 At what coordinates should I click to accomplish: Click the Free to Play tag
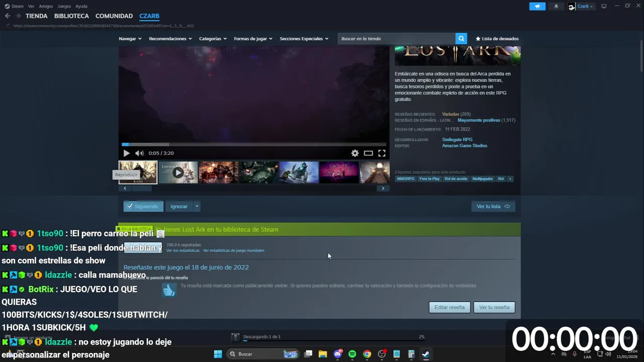pyautogui.click(x=429, y=178)
